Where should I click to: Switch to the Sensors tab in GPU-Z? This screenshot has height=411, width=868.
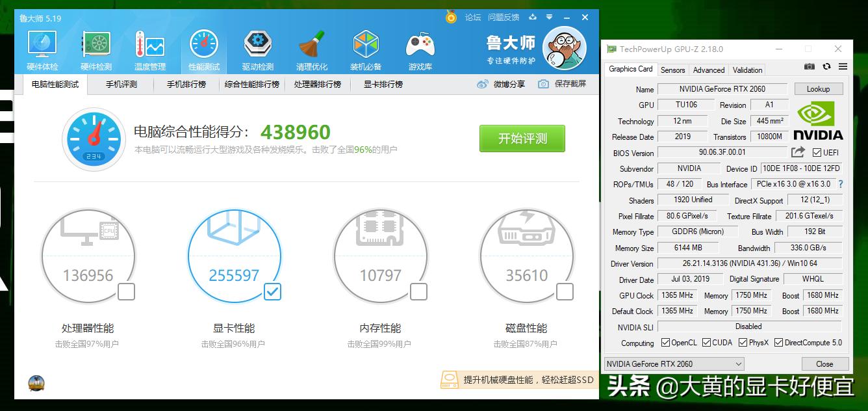point(672,70)
